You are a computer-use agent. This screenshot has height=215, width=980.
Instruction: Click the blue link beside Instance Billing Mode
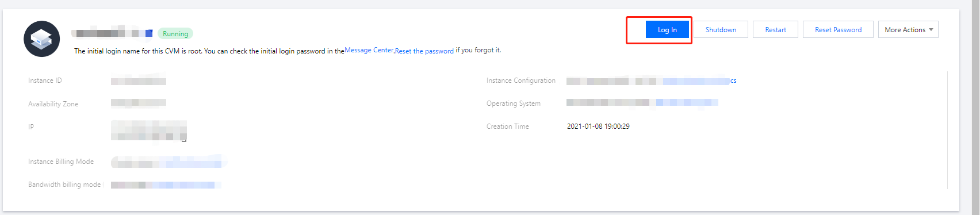click(194, 163)
